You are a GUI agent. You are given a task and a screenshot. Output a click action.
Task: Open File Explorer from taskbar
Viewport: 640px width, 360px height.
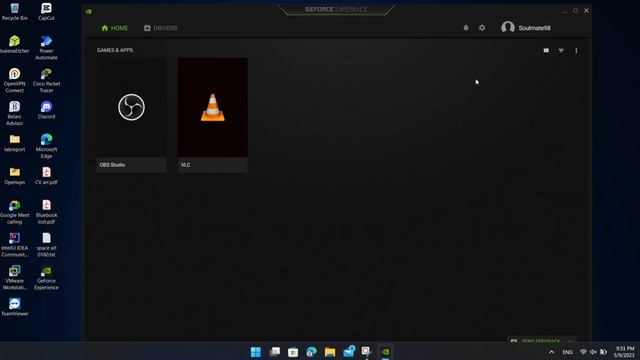330,351
